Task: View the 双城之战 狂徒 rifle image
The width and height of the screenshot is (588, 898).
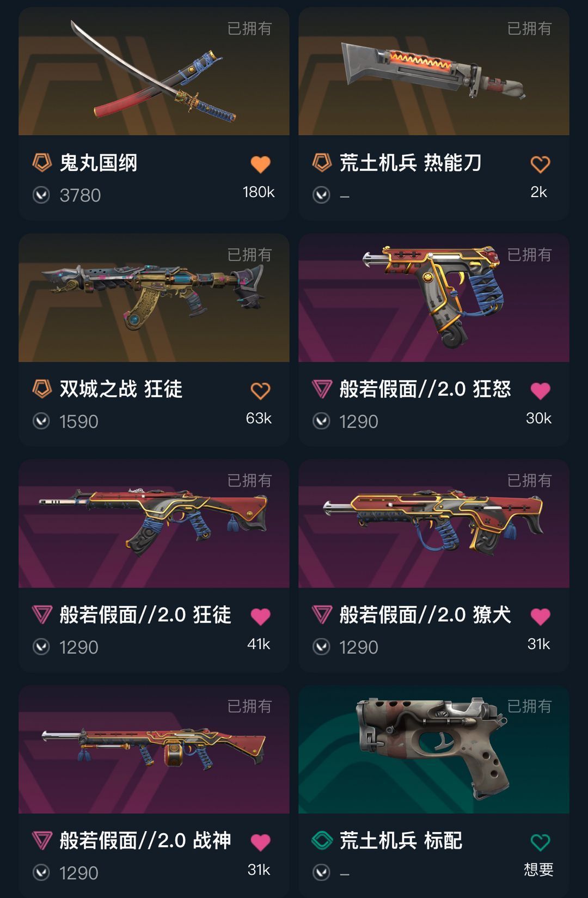Action: tap(154, 298)
